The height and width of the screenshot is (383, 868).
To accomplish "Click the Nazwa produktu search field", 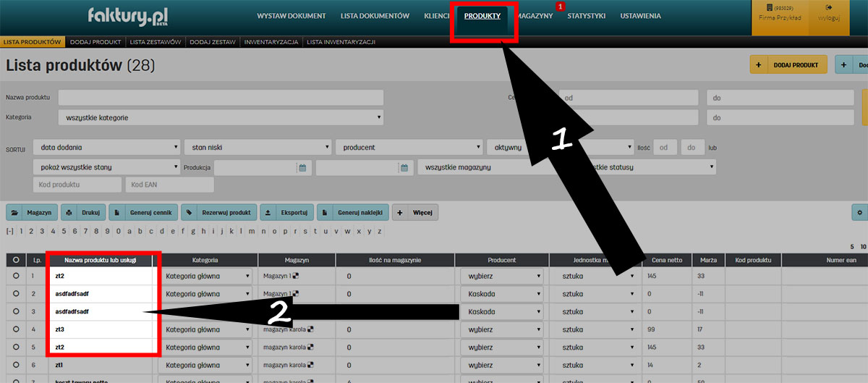I will tap(221, 98).
